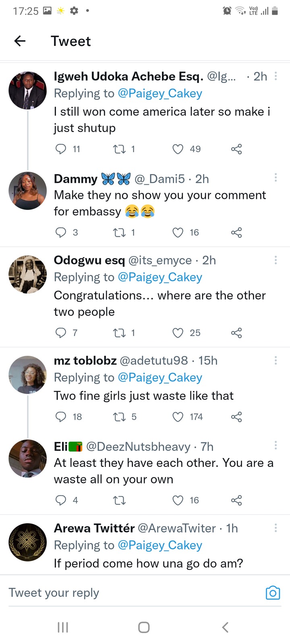This screenshot has width=290, height=644.
Task: Tap Android home navigation button
Action: (144, 627)
